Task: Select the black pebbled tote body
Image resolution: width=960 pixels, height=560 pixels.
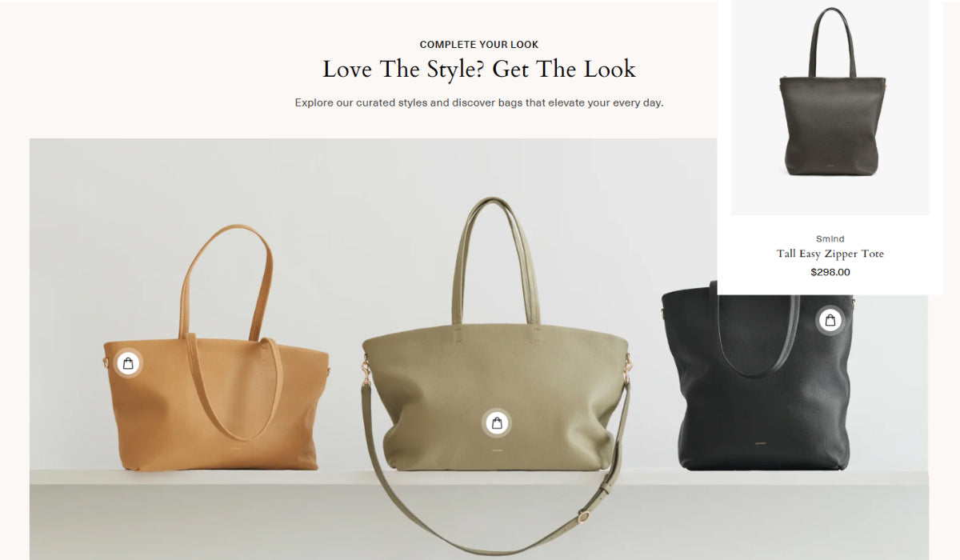Action: tap(756, 384)
